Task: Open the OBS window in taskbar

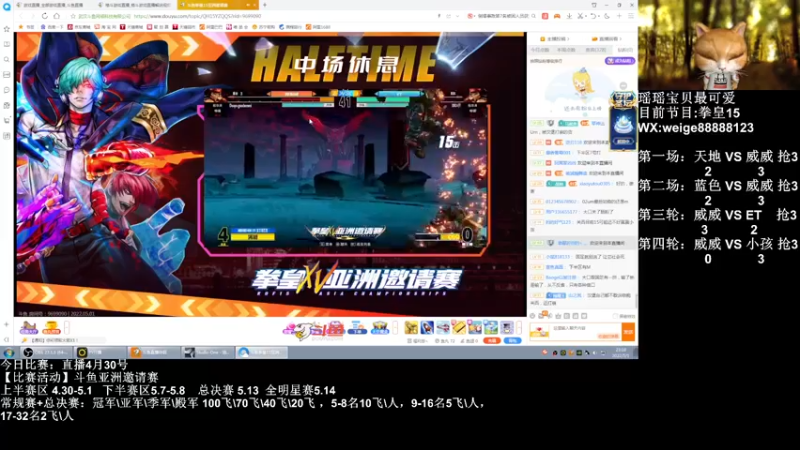Action: [46, 353]
